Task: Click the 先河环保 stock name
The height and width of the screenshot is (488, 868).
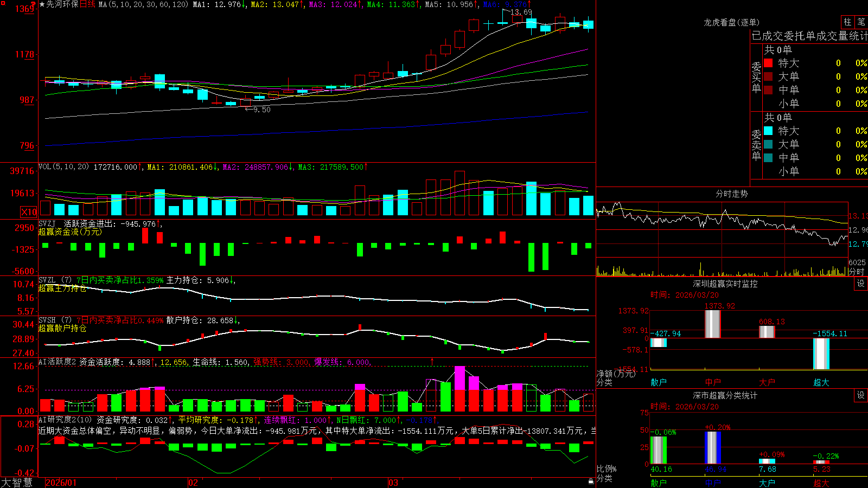Action: pos(62,4)
